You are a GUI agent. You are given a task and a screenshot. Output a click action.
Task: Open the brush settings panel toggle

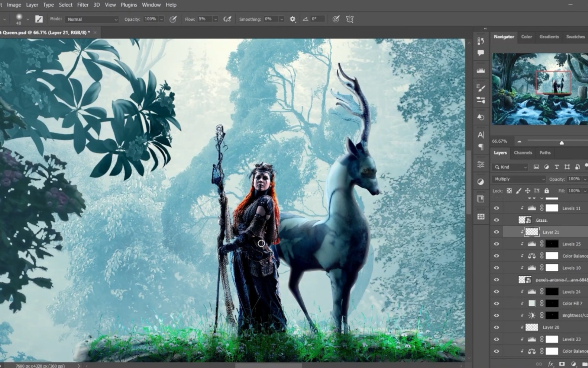(x=39, y=19)
